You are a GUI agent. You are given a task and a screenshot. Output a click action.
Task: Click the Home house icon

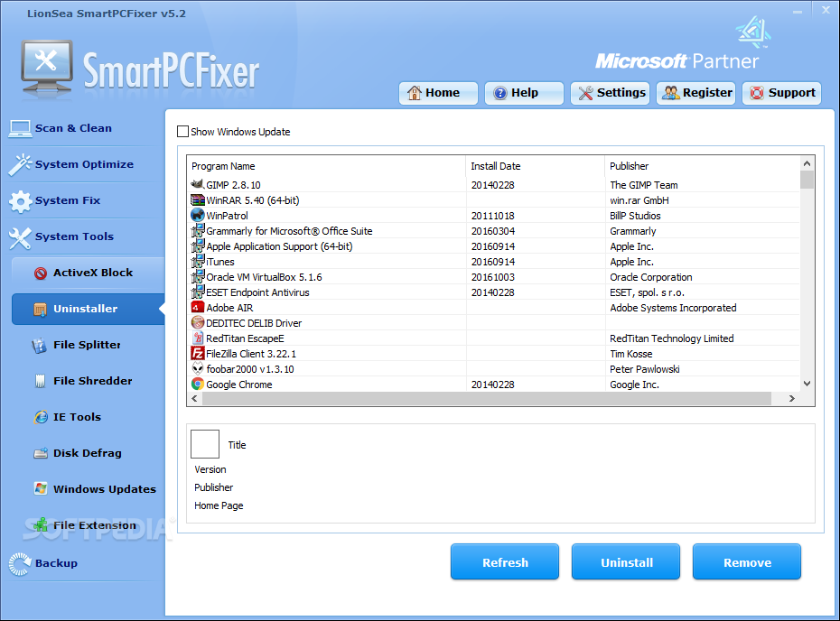[x=414, y=93]
